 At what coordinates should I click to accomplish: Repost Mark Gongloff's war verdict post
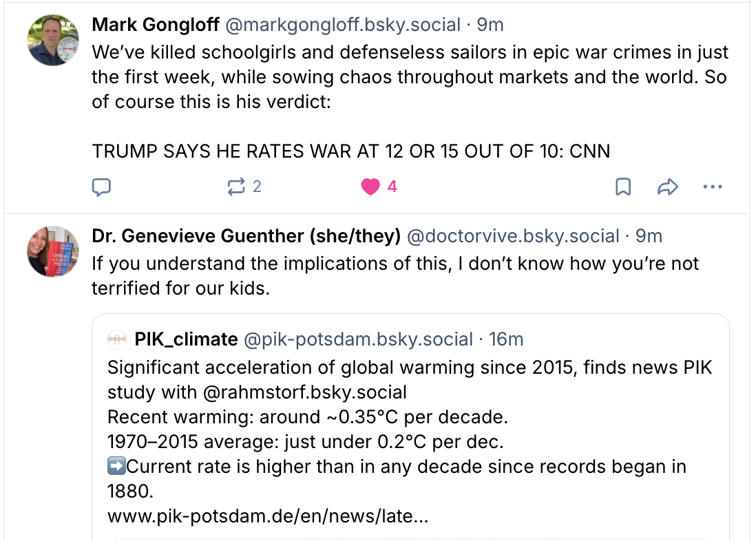(x=237, y=187)
